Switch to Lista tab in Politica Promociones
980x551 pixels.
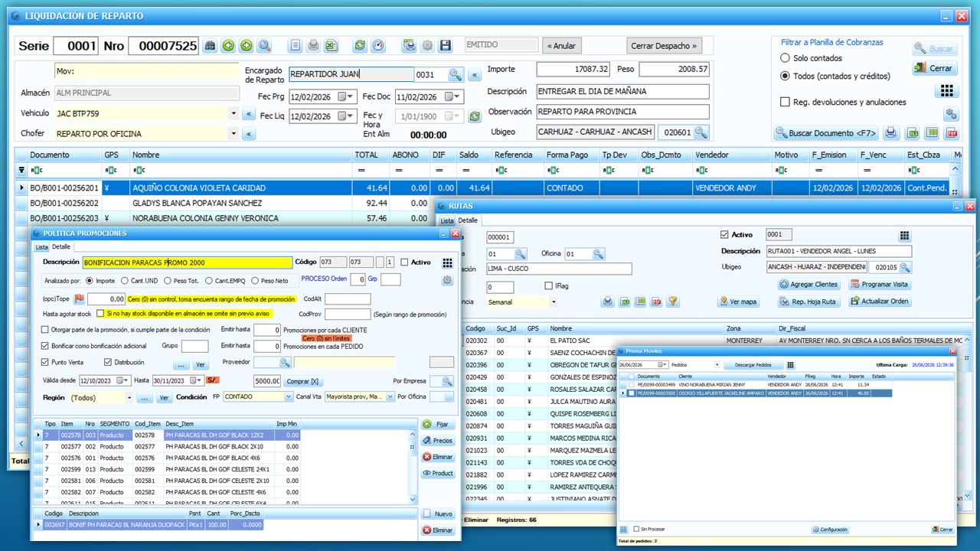41,247
